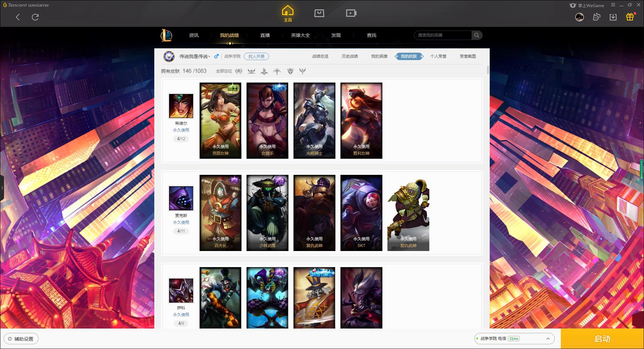Open the 英雄大全 navigation tab
Image resolution: width=644 pixels, height=349 pixels.
click(301, 35)
